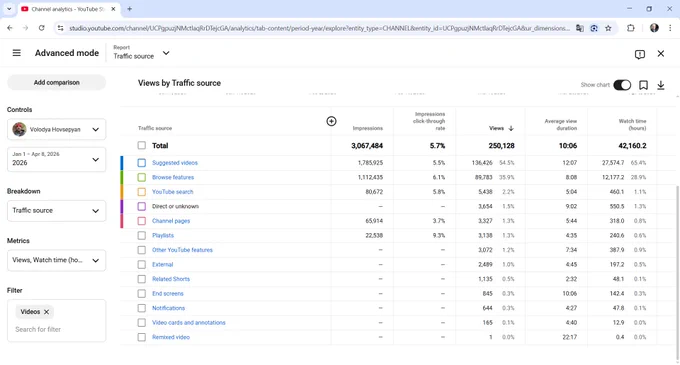Click the total impressions value 3,067,484

tap(367, 146)
